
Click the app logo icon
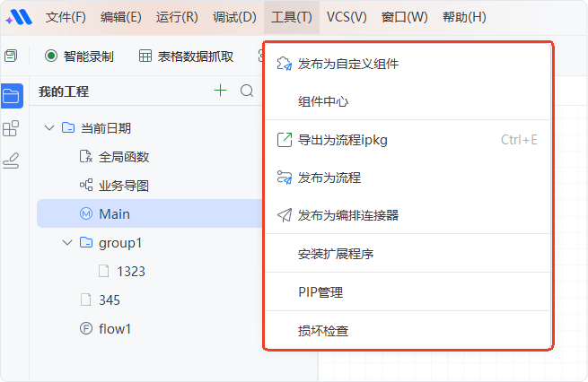[x=17, y=17]
